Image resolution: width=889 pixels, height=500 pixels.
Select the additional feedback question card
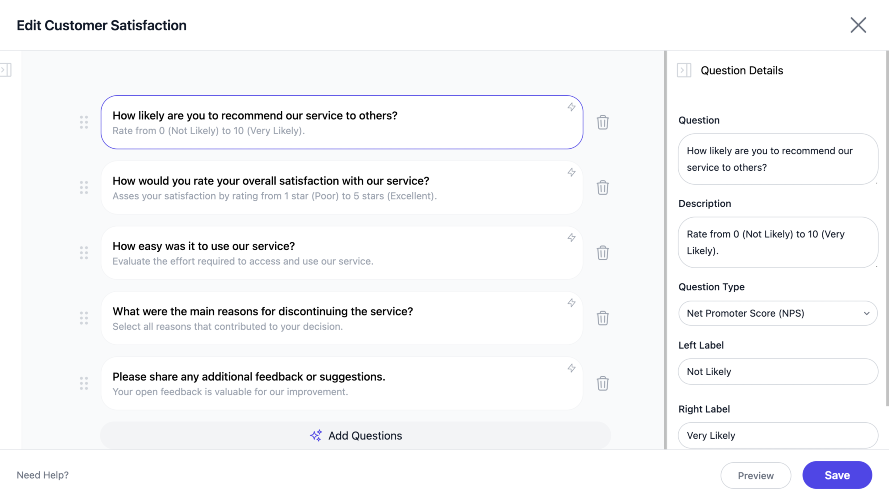point(342,384)
